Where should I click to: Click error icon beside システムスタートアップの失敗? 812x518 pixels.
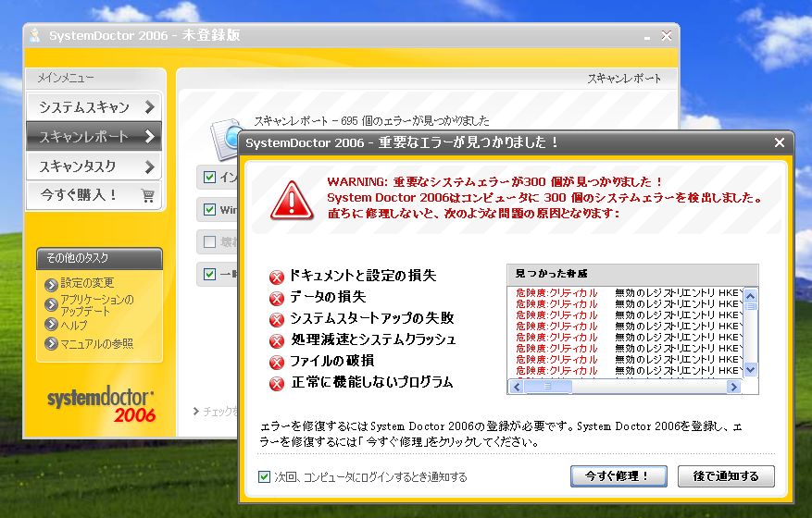pos(277,320)
